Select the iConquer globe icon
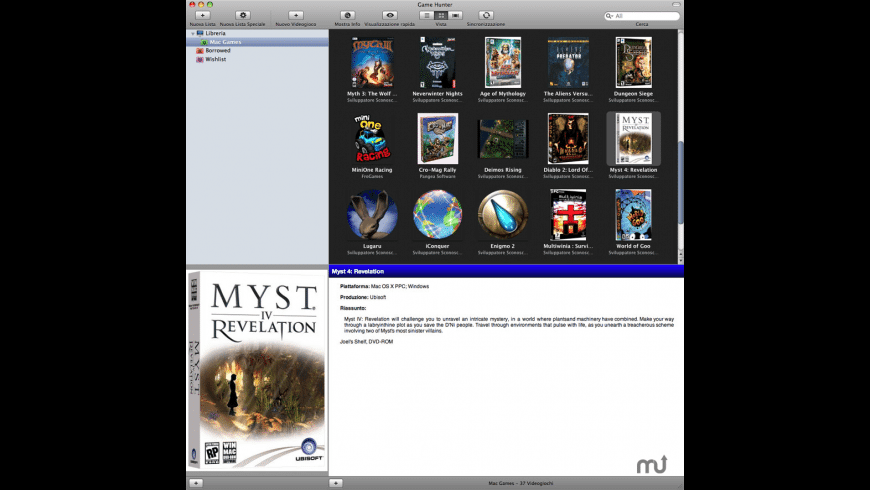The image size is (870, 490). [437, 215]
